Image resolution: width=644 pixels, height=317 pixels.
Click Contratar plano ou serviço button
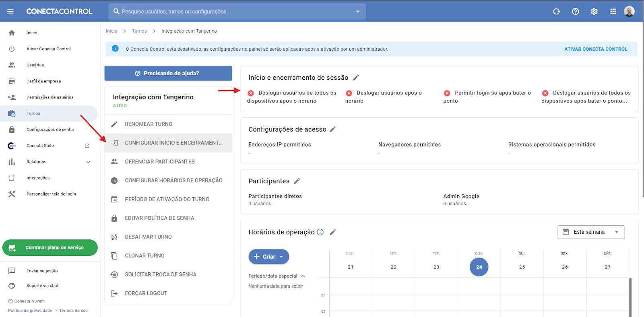point(50,248)
